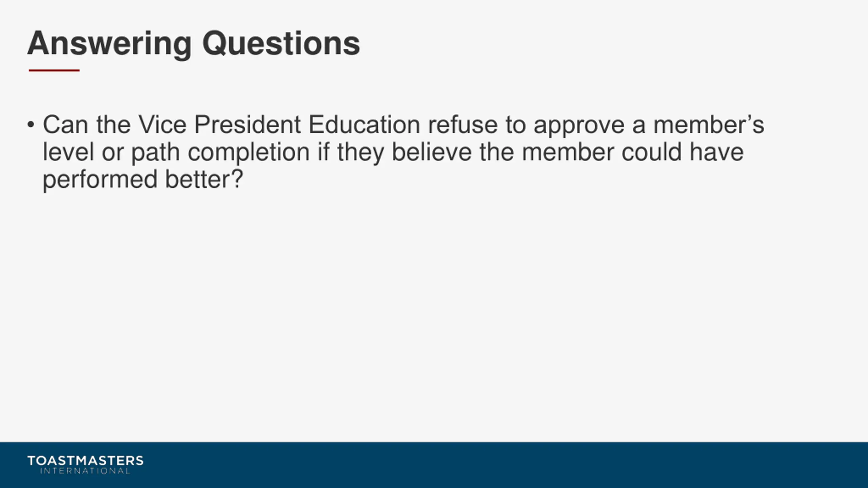Image resolution: width=868 pixels, height=488 pixels.
Task: Click the word INTERNATIONAL in the footer
Action: (85, 471)
